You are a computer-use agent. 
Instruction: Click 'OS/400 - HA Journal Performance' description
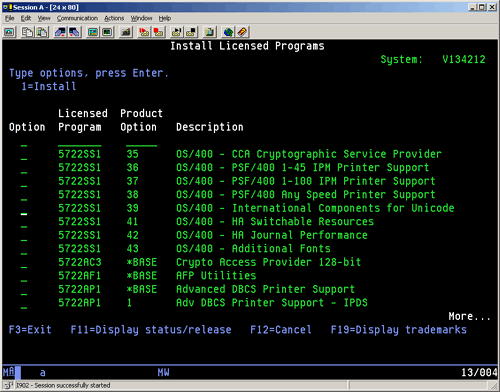(x=272, y=235)
